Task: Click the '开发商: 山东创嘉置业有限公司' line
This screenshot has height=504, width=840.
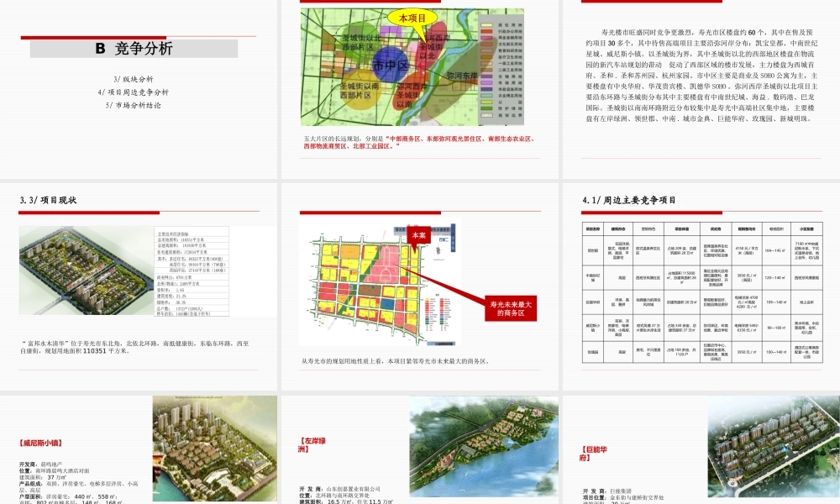Action: pyautogui.click(x=339, y=489)
